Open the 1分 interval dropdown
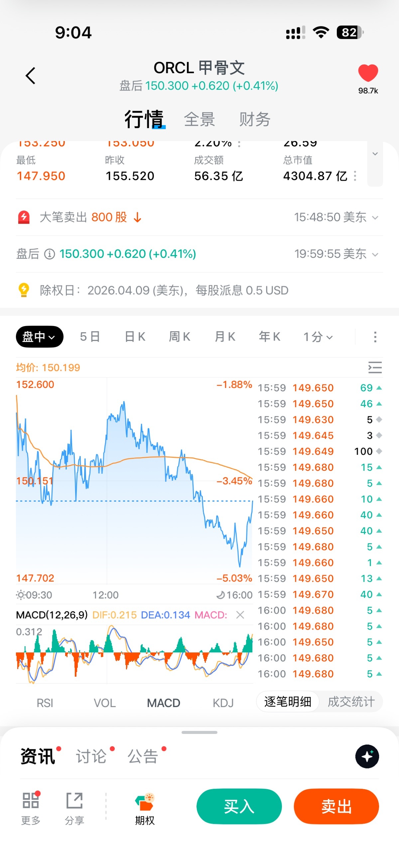Image resolution: width=399 pixels, height=868 pixels. coord(318,337)
